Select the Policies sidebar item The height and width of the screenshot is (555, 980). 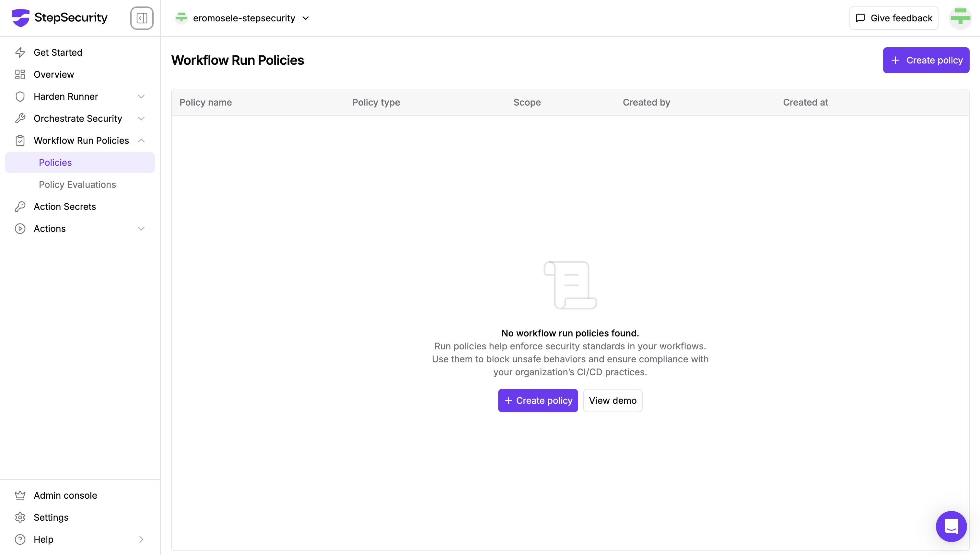tap(55, 163)
